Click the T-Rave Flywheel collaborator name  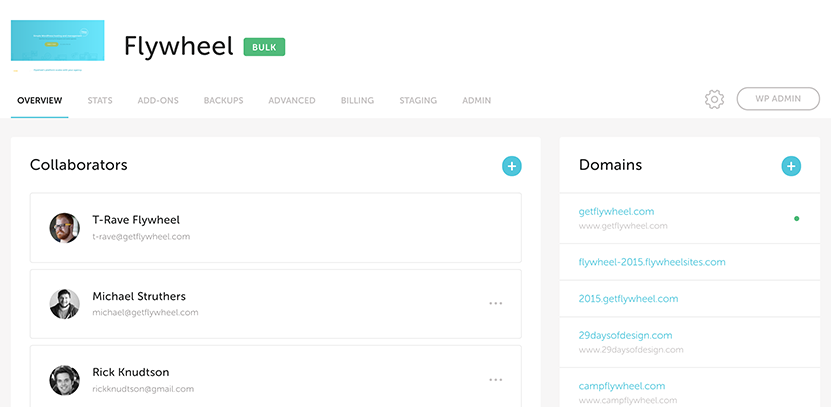[136, 220]
